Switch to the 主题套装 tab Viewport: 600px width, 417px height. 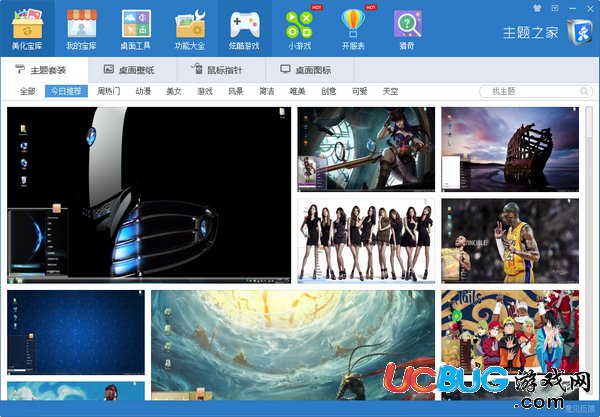coord(45,70)
